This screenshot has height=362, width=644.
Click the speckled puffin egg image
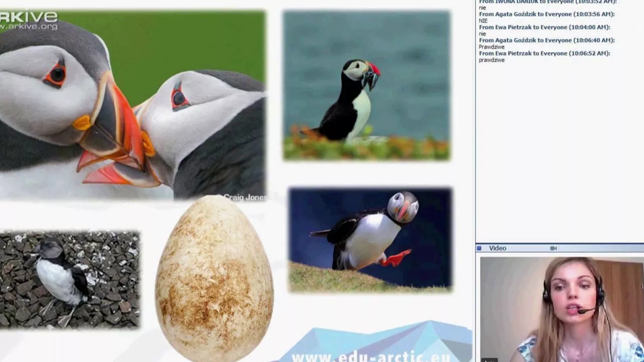pos(214,279)
